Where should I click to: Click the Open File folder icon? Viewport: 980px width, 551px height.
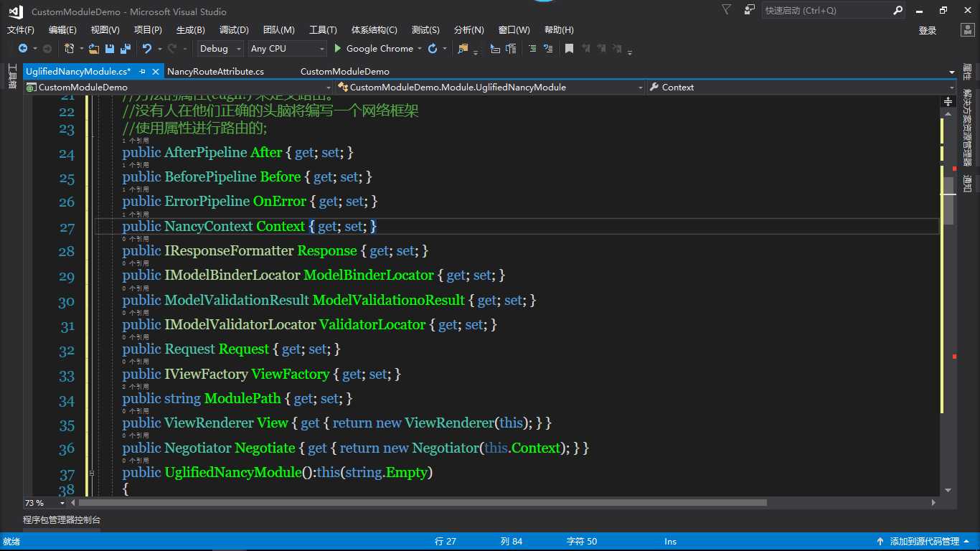coord(94,49)
